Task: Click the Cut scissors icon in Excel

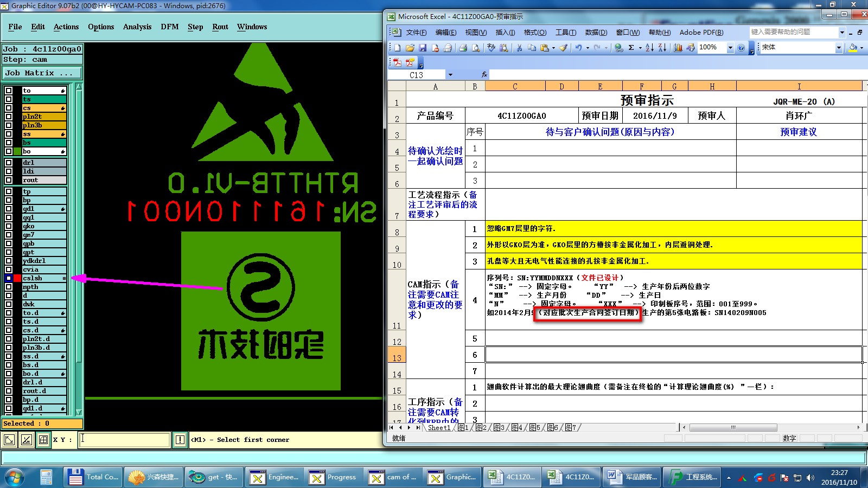Action: click(x=519, y=48)
